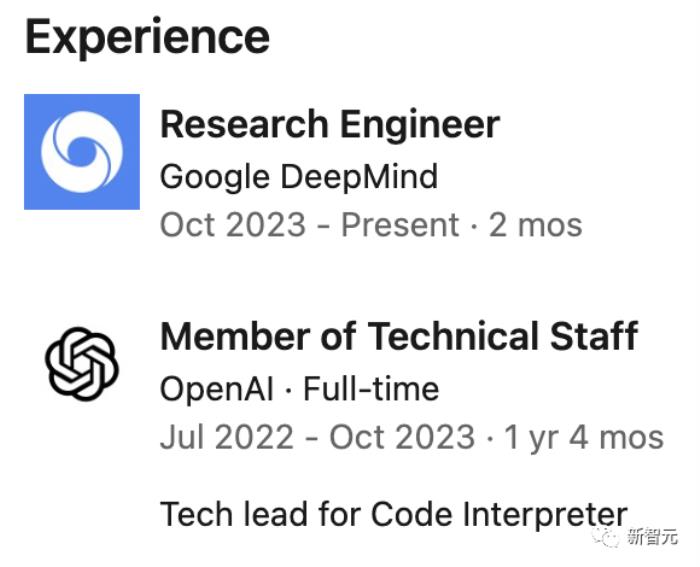
Task: Select the Oct 2023 start date at DeepMind
Action: click(233, 225)
